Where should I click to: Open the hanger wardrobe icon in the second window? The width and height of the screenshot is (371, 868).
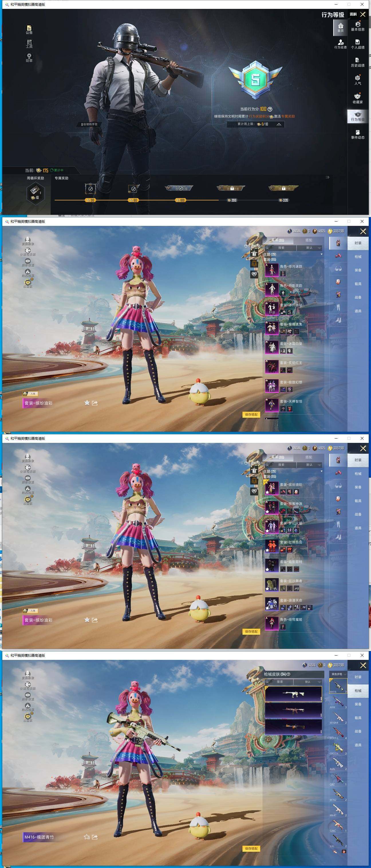[254, 253]
